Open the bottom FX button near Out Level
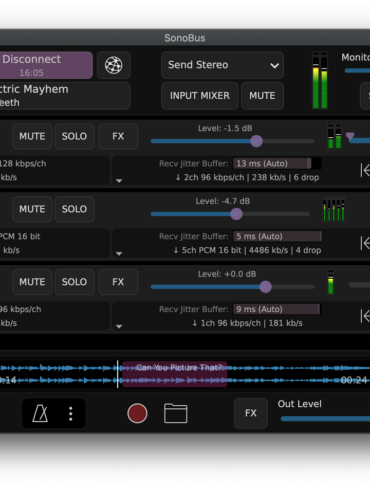This screenshot has height=490, width=370. (x=251, y=413)
